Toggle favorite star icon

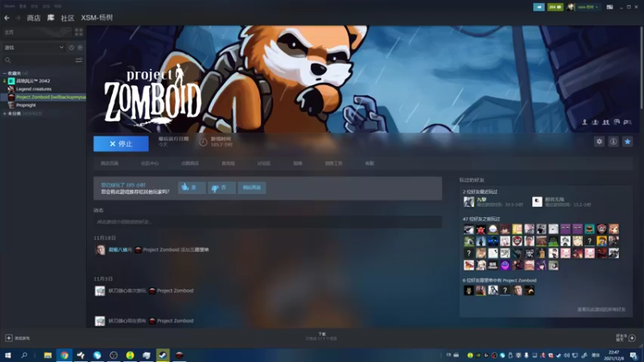click(627, 142)
